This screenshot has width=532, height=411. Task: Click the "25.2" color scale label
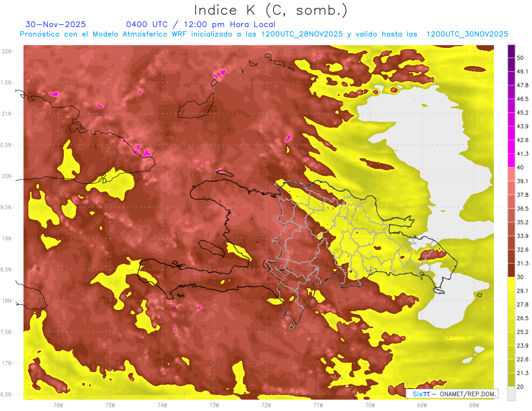point(523,332)
